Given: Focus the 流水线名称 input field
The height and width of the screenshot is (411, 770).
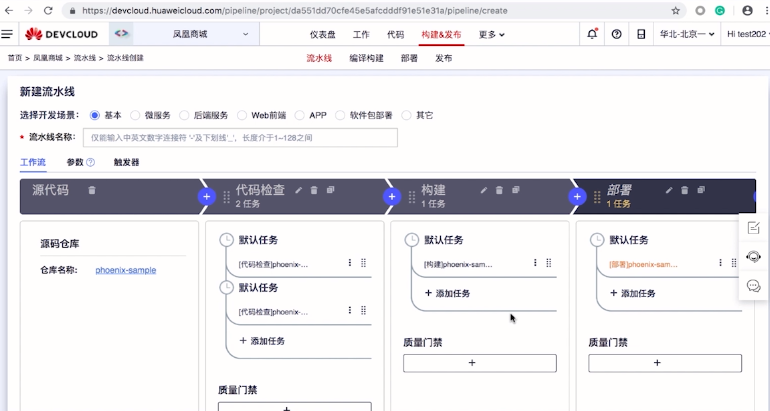Looking at the screenshot, I should 240,138.
